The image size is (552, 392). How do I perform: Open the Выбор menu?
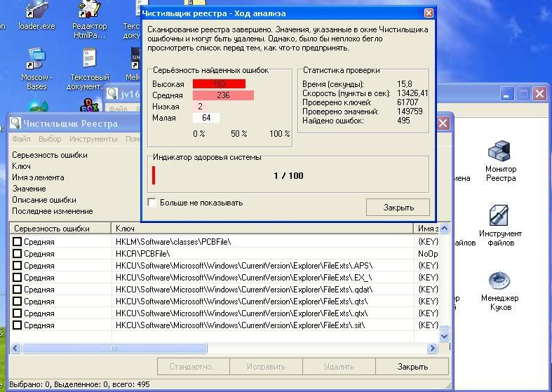(50, 139)
